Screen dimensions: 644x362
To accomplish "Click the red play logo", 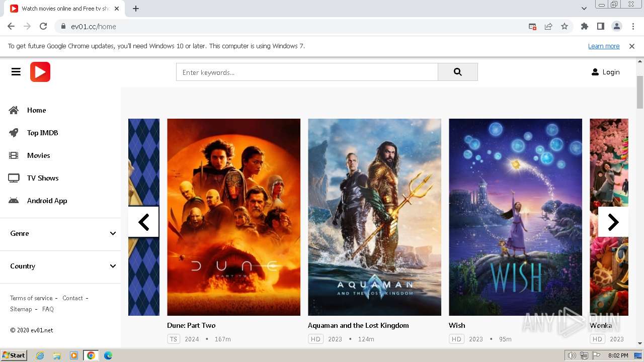I will pyautogui.click(x=40, y=72).
